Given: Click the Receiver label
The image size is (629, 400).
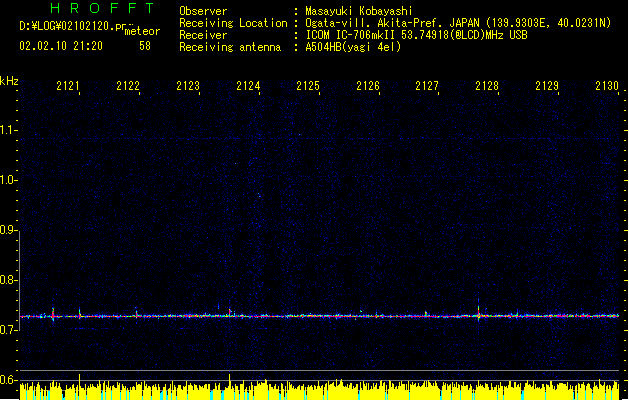Looking at the screenshot, I should coord(203,35).
